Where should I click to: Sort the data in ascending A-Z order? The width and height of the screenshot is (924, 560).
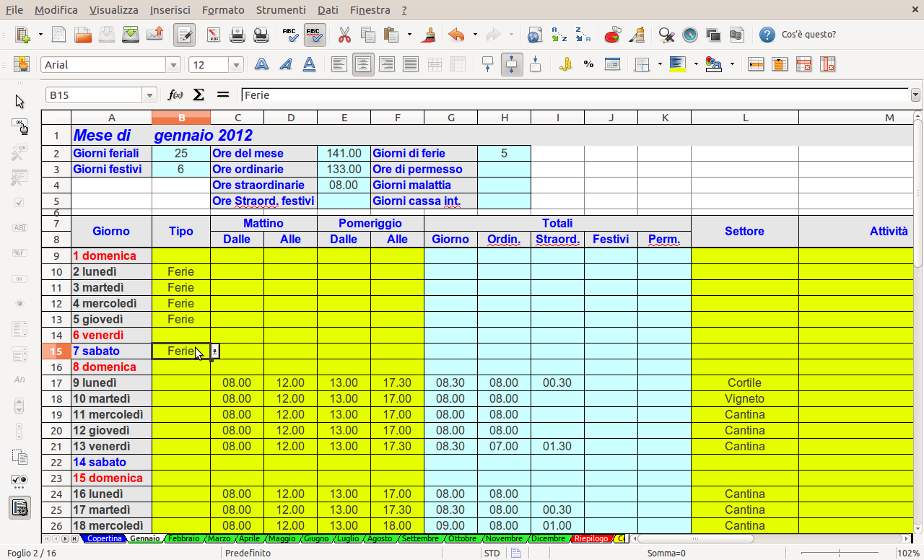tap(559, 35)
